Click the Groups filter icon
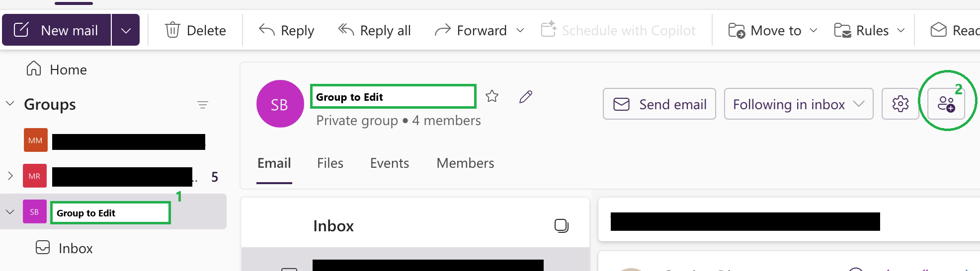Viewport: 980px width, 271px height. click(x=202, y=105)
